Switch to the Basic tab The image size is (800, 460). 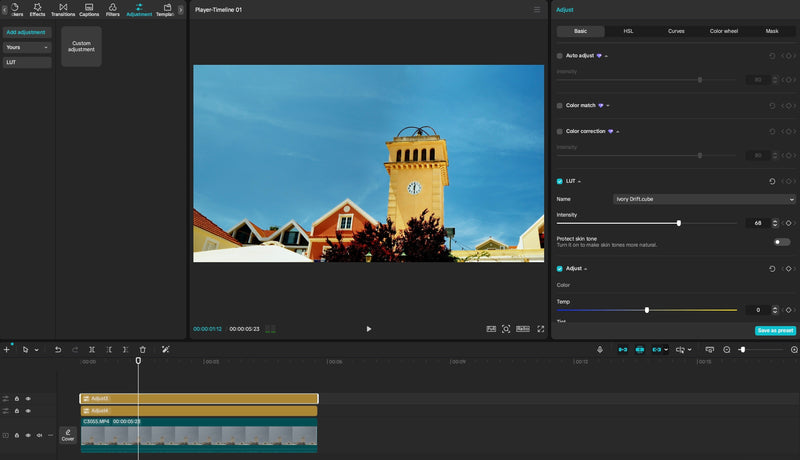coord(581,31)
